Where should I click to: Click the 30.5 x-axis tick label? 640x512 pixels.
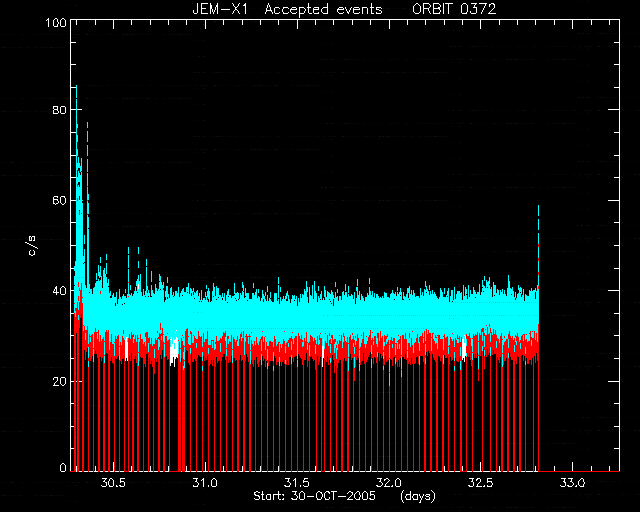(x=113, y=483)
